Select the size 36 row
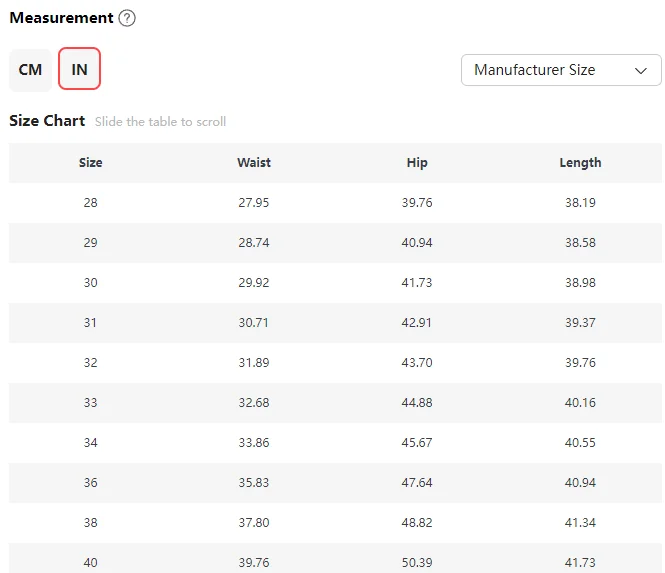The image size is (665, 573). coord(91,482)
